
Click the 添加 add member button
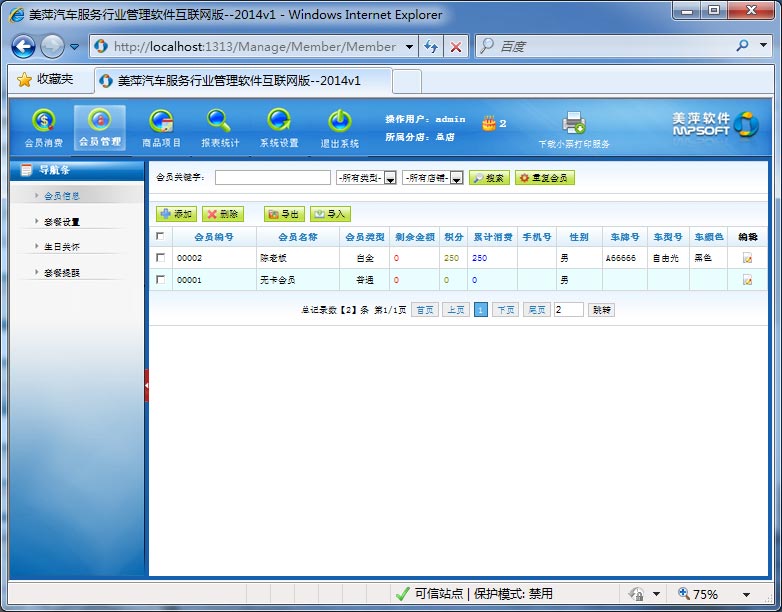click(x=177, y=214)
